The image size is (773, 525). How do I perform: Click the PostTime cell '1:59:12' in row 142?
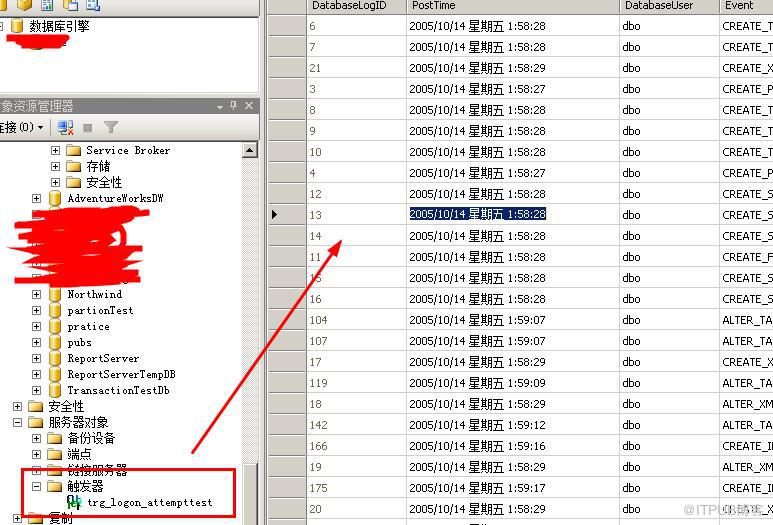point(513,425)
